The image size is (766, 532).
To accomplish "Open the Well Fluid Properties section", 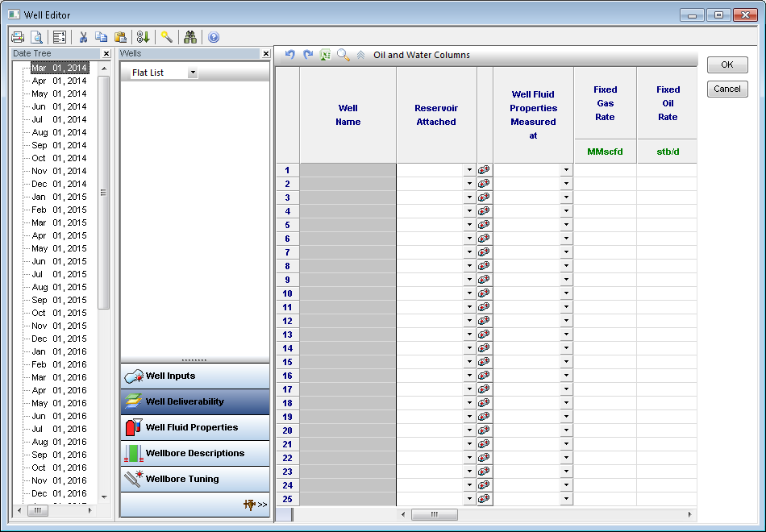I will [x=195, y=427].
